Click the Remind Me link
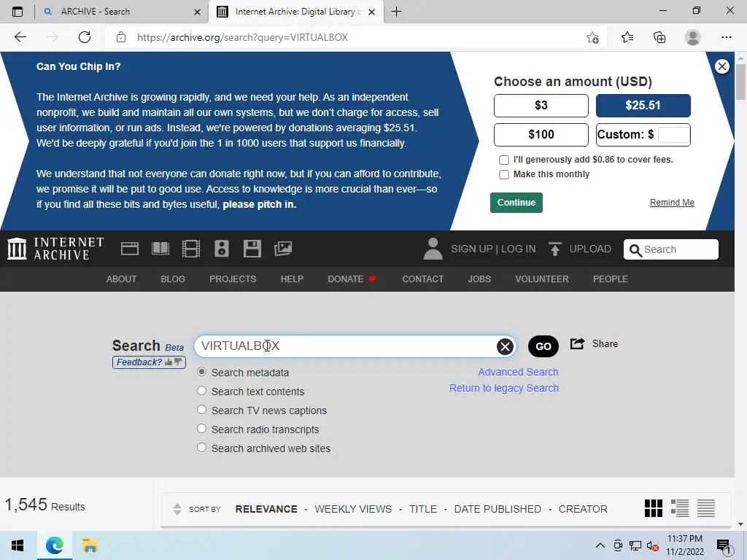The height and width of the screenshot is (560, 747). pos(672,203)
